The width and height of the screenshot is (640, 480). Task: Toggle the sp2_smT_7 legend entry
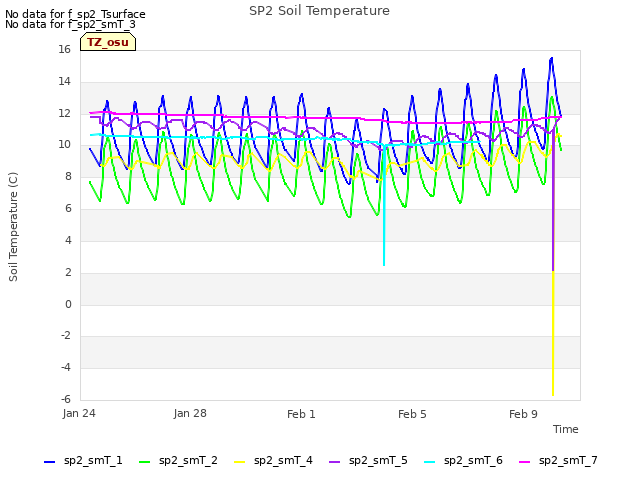point(558,461)
